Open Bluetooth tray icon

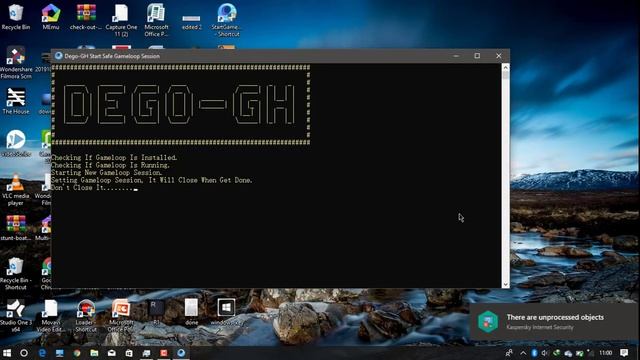point(534,353)
